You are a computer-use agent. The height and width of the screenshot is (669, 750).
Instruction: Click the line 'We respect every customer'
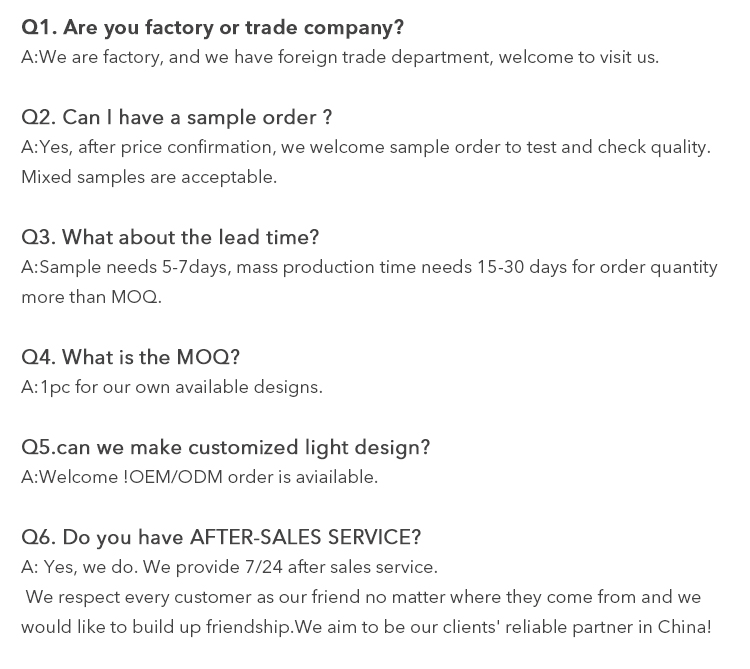click(x=363, y=597)
